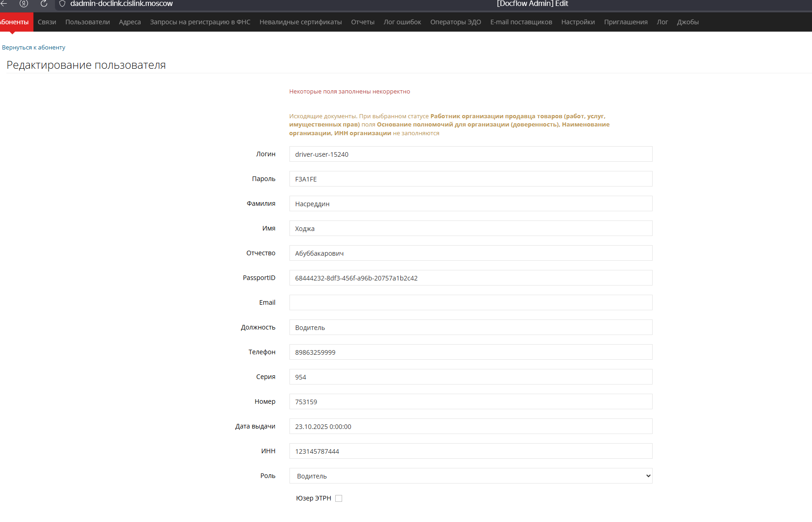Click the PassportID field label

point(259,278)
